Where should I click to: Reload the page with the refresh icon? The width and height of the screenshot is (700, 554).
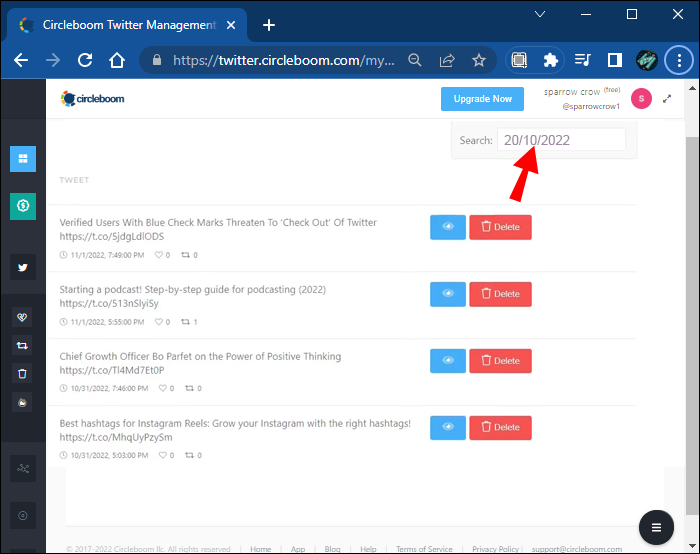[85, 60]
